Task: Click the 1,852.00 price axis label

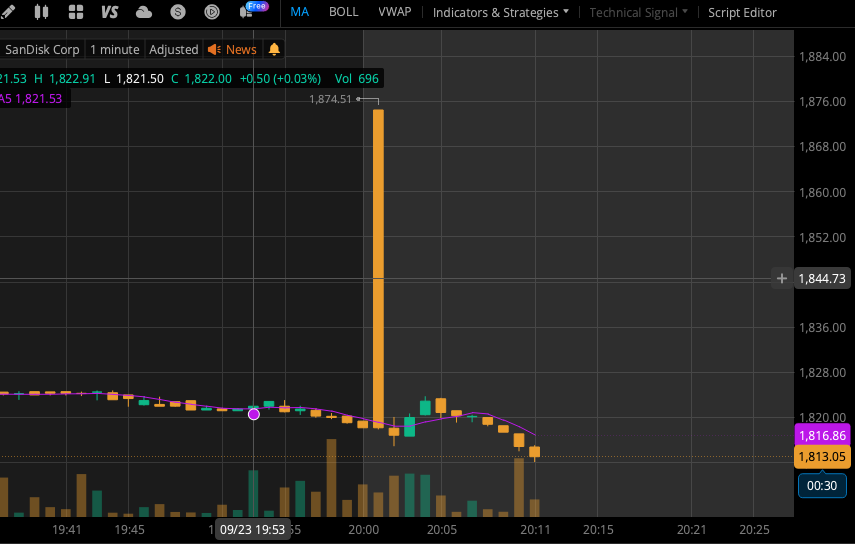Action: point(822,238)
